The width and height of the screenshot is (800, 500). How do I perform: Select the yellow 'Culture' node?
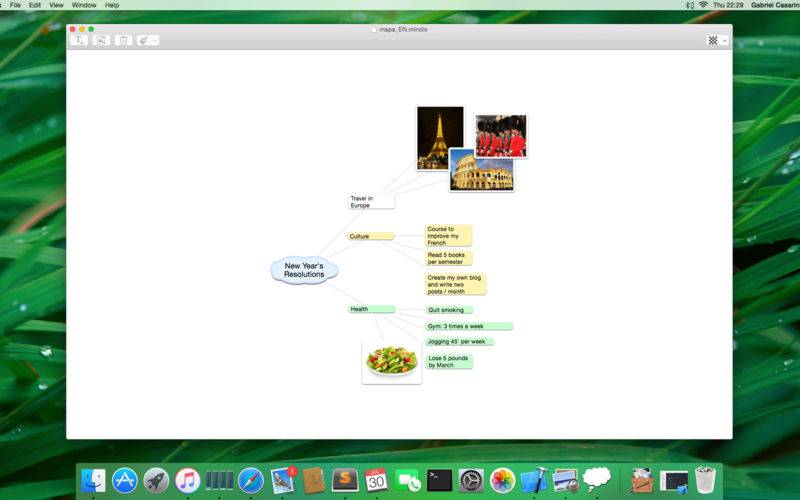(x=371, y=236)
